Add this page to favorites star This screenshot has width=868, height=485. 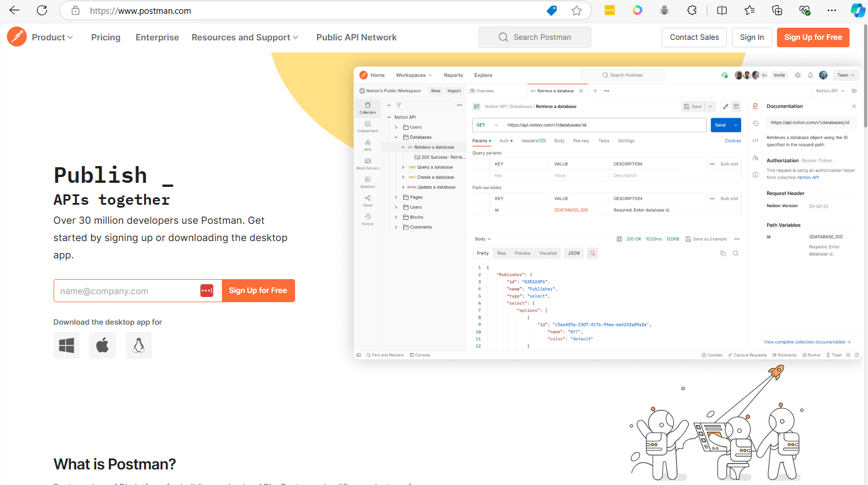tap(576, 10)
